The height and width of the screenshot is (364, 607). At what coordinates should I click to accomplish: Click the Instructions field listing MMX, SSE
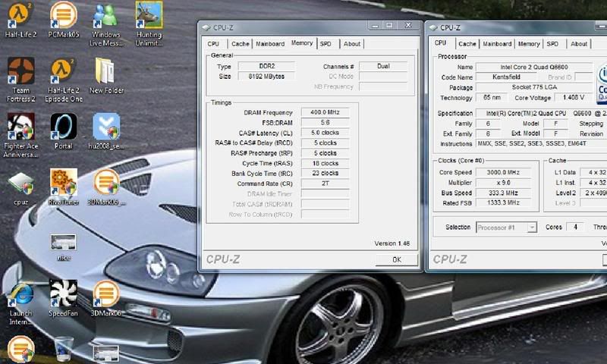click(x=541, y=143)
